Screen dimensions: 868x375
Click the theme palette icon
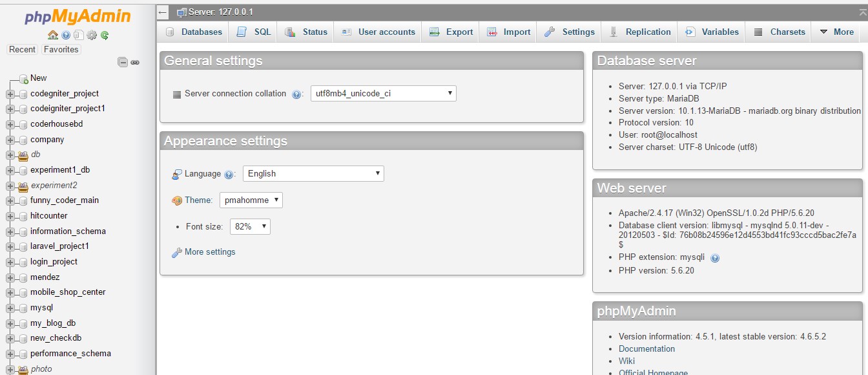click(177, 200)
